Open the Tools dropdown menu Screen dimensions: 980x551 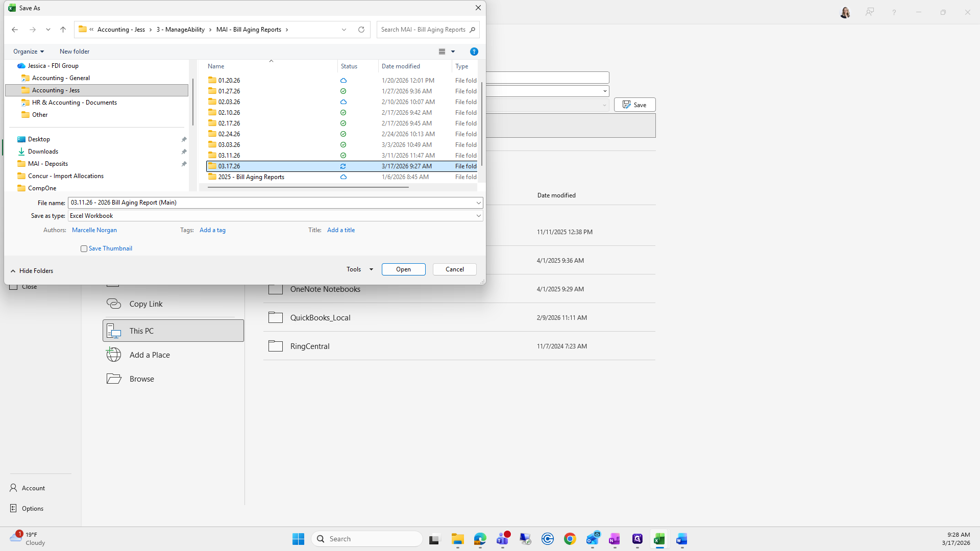(x=359, y=269)
